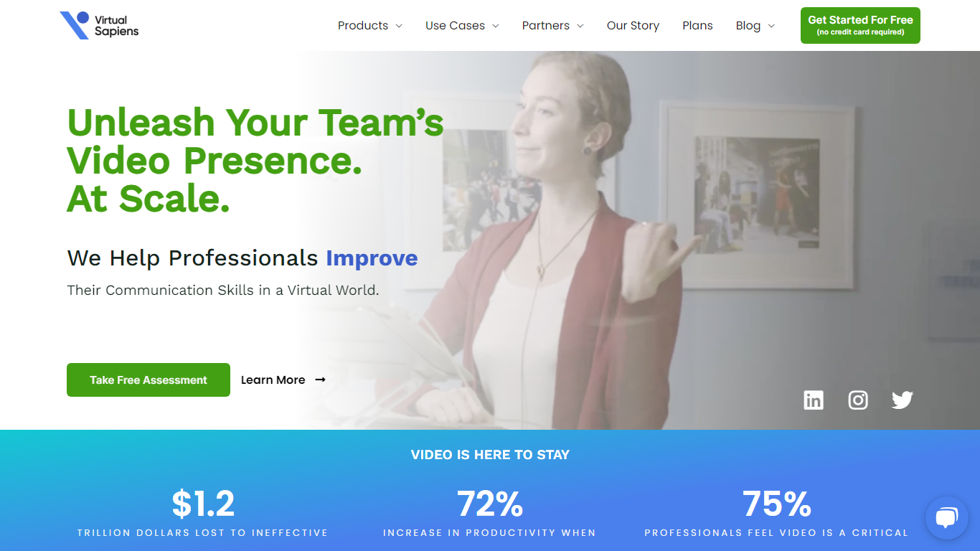The width and height of the screenshot is (980, 551).
Task: Open the LinkedIn social icon
Action: click(x=814, y=400)
